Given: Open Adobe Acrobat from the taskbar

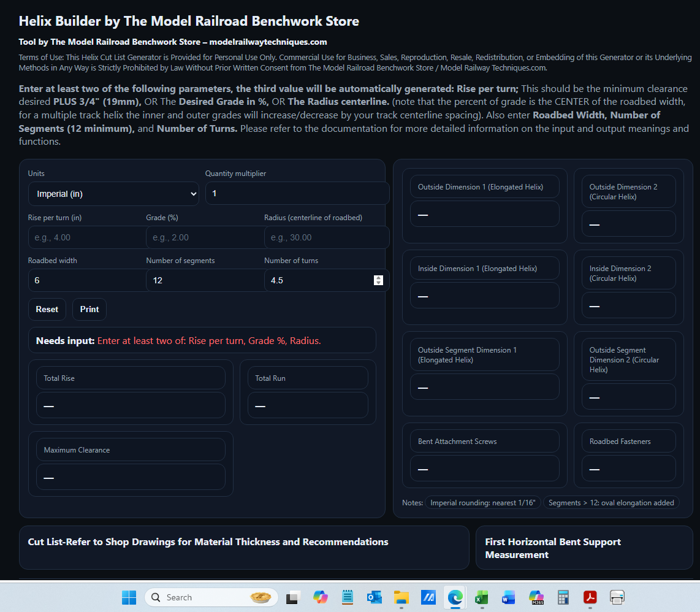Looking at the screenshot, I should pos(589,597).
